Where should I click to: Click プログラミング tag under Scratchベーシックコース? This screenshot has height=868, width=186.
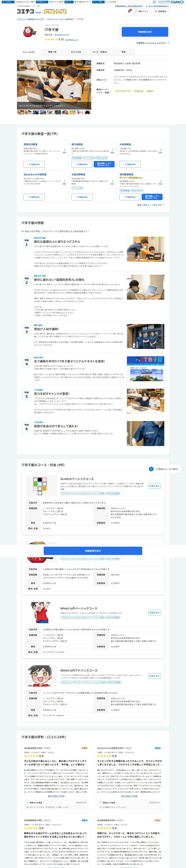(x=66, y=493)
